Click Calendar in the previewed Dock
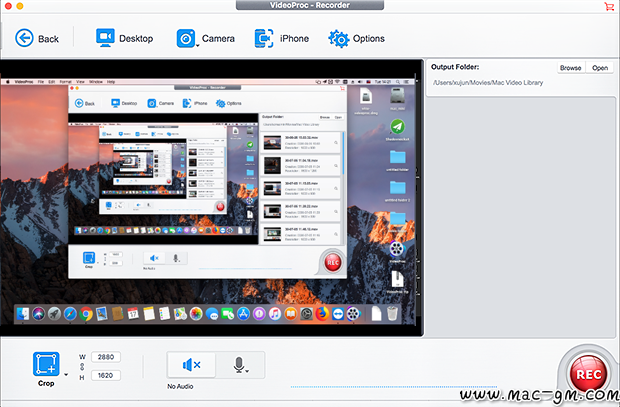Screen dimensions: 620x407 [133, 314]
